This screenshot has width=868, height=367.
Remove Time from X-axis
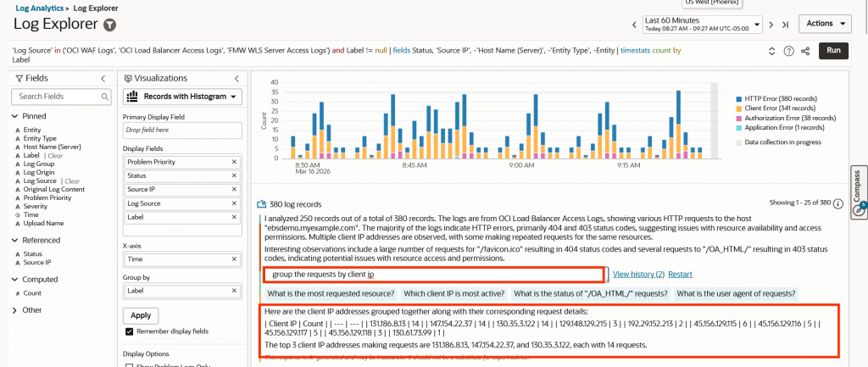click(234, 259)
